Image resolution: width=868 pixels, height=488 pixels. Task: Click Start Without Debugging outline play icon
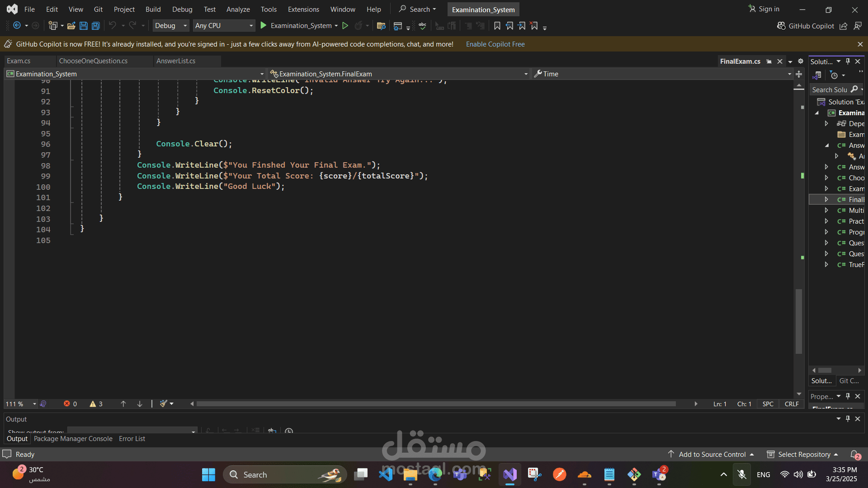tap(345, 26)
